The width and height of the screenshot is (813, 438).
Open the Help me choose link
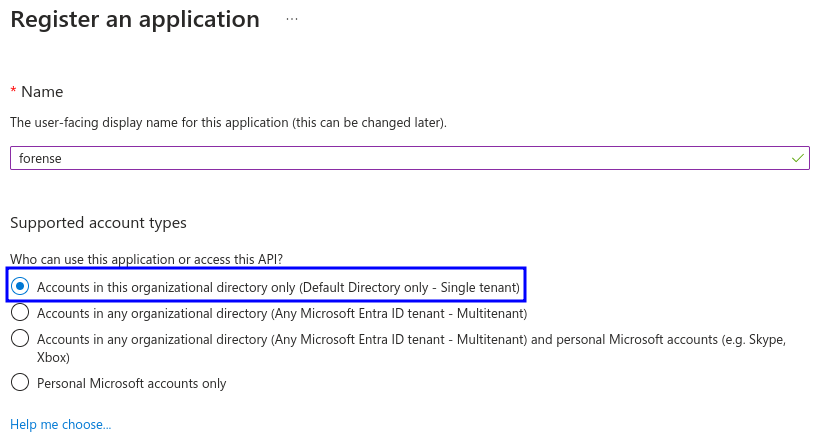61,425
